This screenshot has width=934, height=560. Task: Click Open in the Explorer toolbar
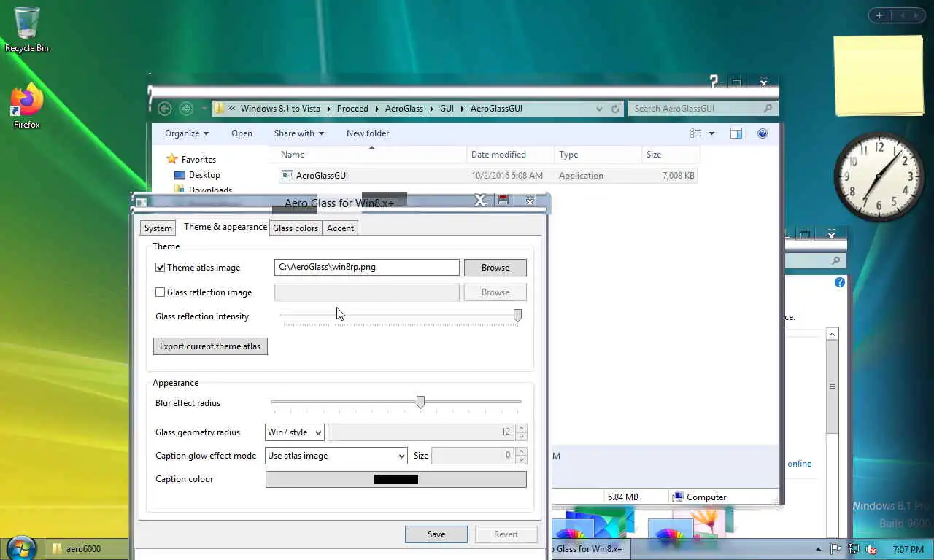click(242, 133)
